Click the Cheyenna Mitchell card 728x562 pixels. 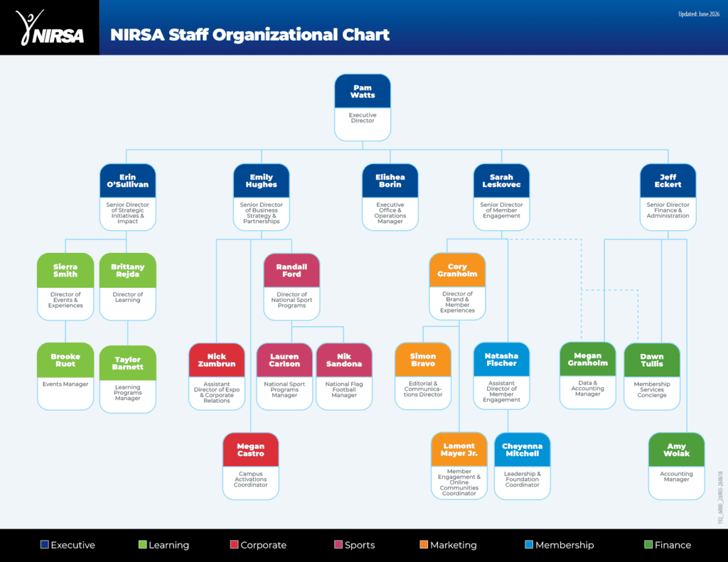(523, 466)
